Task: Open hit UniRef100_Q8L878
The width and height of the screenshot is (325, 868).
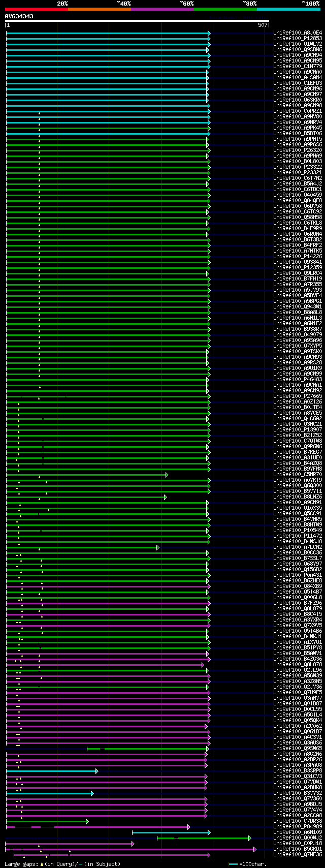Action: (298, 664)
